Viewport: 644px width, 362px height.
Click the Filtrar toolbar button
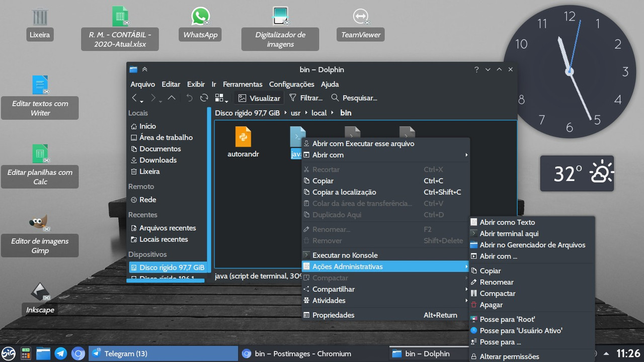(306, 98)
